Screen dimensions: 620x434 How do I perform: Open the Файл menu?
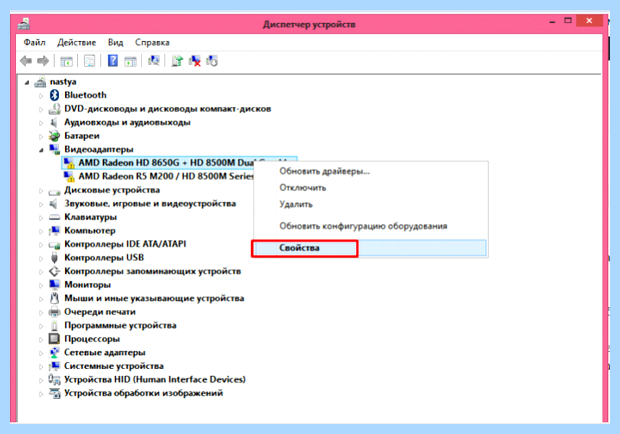click(34, 42)
